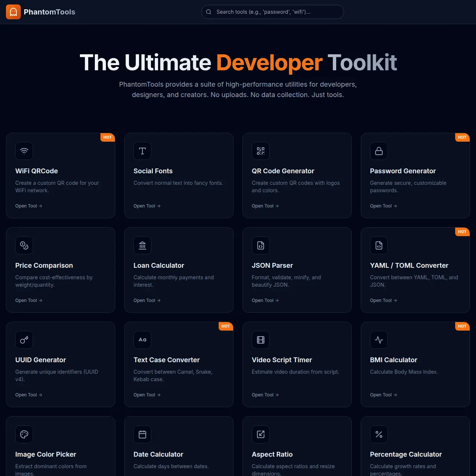Select the UUID Generator title

41,360
